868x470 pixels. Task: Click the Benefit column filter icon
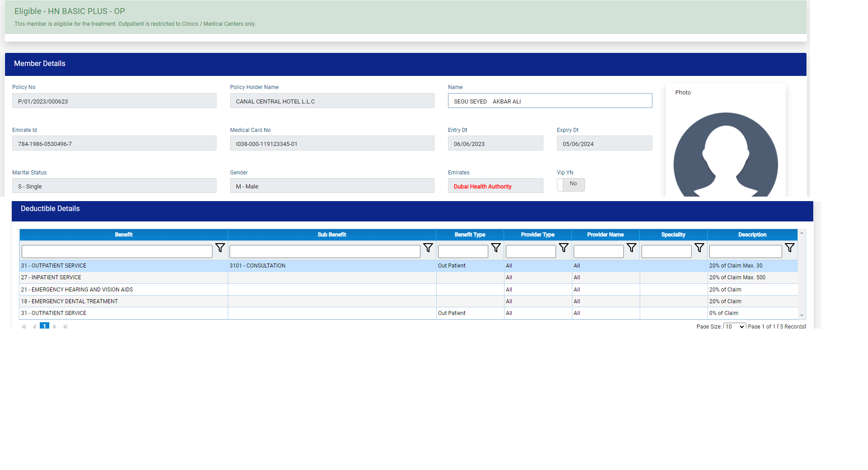(x=220, y=248)
